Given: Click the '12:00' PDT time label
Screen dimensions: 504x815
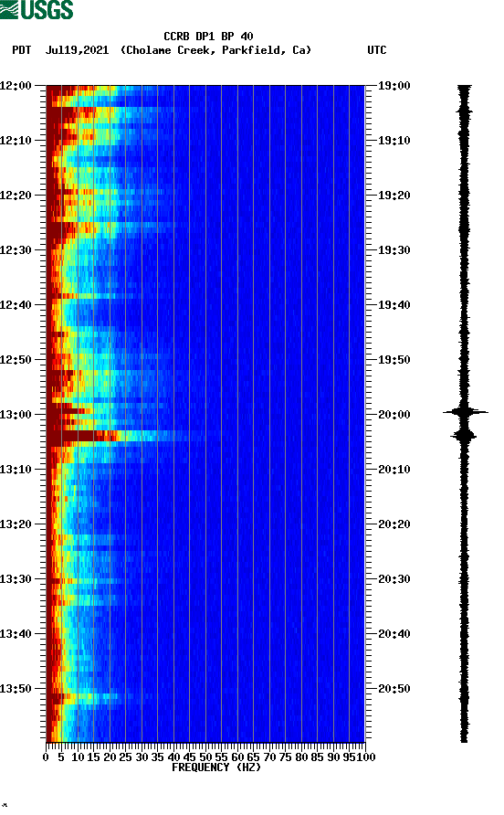Looking at the screenshot, I should click(x=16, y=86).
